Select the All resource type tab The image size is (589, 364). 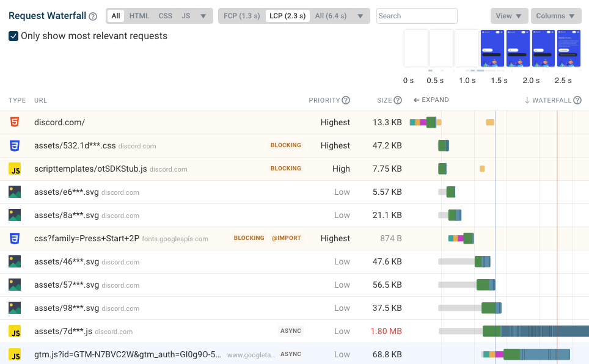pos(115,16)
